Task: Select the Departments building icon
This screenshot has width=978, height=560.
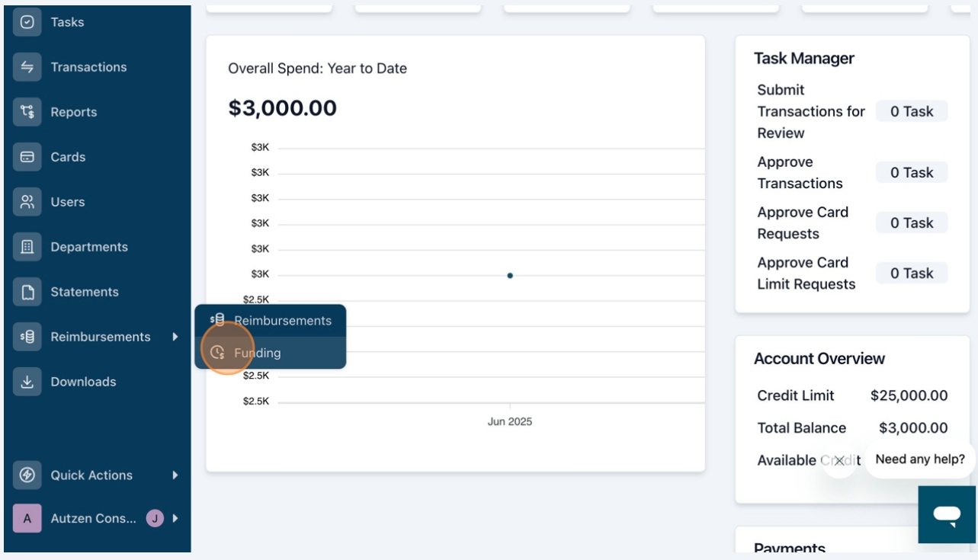Action: click(27, 247)
